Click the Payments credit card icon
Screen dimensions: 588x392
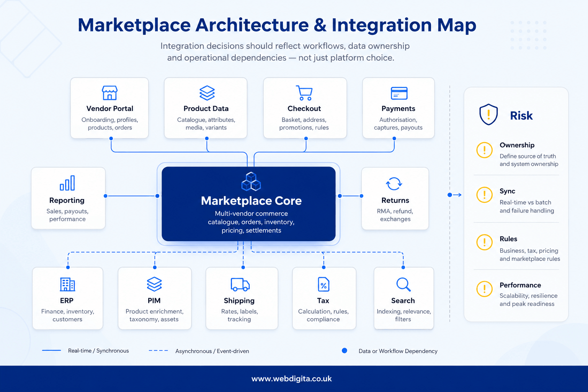point(399,93)
